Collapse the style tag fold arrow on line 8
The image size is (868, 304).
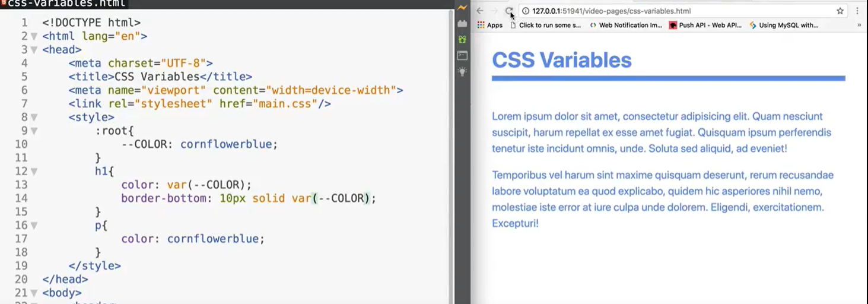point(34,118)
